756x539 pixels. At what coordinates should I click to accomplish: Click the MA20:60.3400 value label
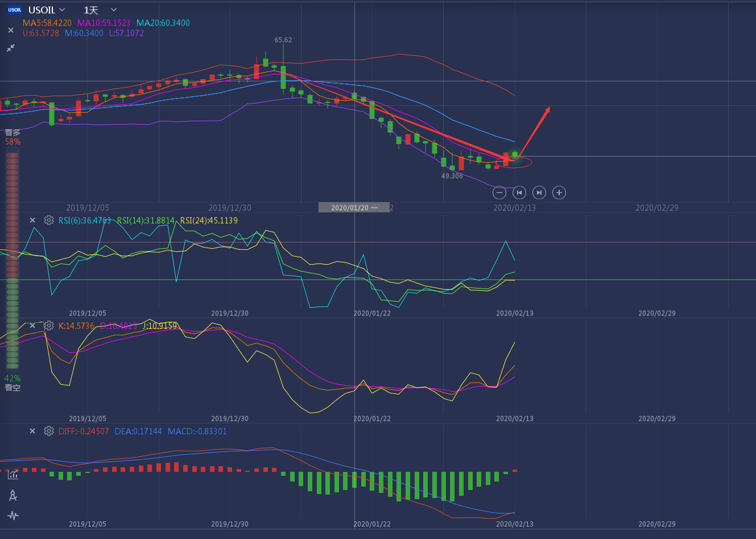coord(163,23)
